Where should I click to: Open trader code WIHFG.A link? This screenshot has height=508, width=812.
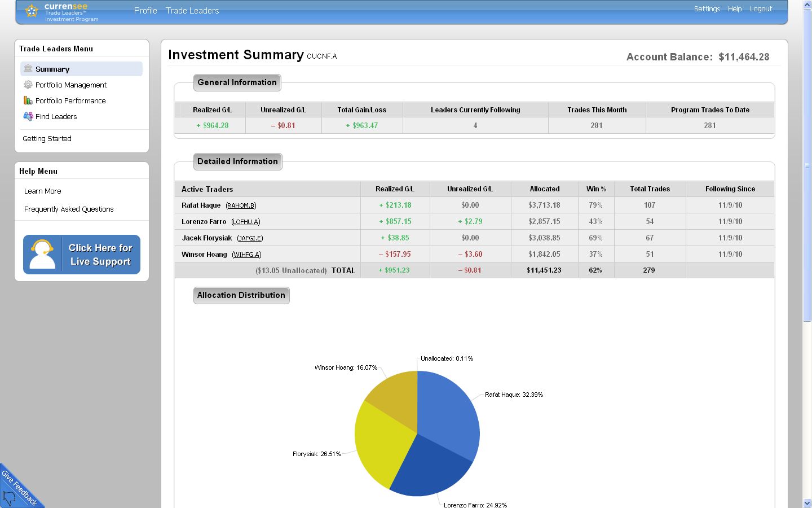246,255
